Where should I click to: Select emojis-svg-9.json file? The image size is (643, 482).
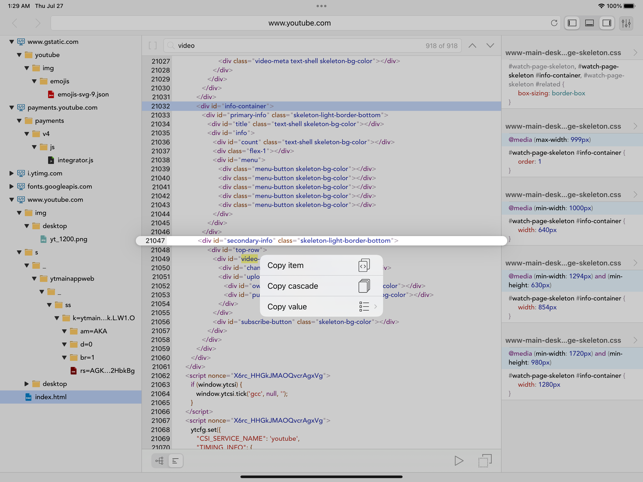tap(78, 94)
